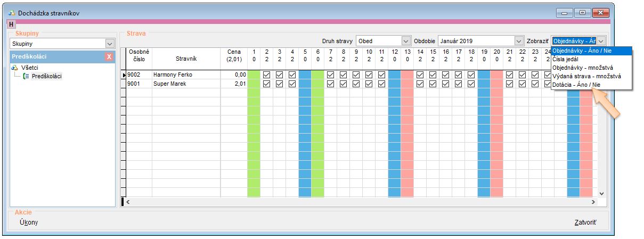
Task: Open the Skupiny dropdown
Action: 110,43
